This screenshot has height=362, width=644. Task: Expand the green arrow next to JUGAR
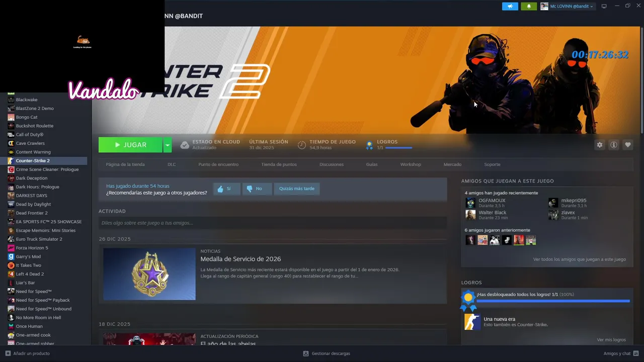click(168, 145)
